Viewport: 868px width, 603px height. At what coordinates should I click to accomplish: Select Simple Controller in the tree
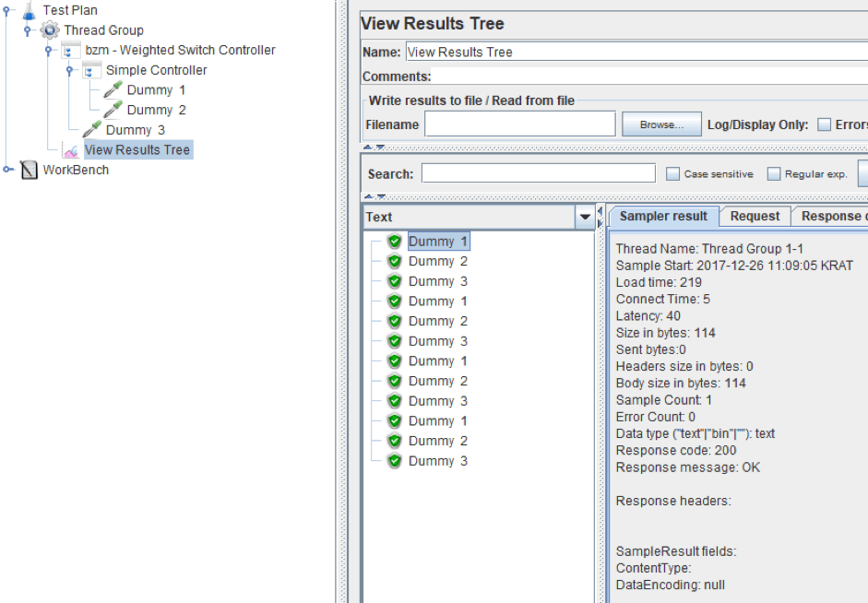pos(156,70)
